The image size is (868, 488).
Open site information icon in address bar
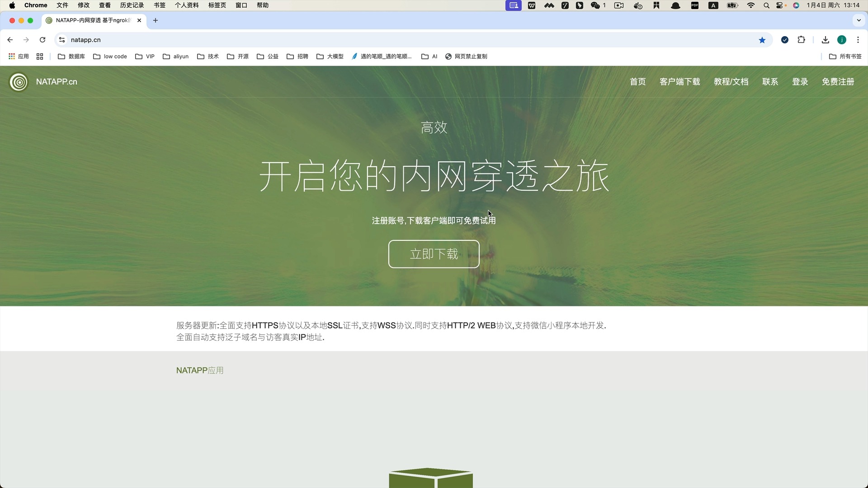coord(62,40)
